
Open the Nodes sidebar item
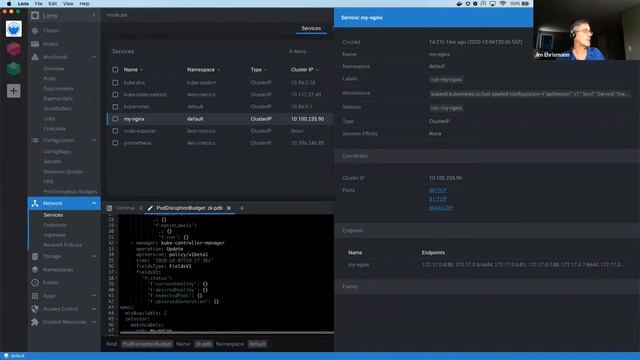pos(50,44)
